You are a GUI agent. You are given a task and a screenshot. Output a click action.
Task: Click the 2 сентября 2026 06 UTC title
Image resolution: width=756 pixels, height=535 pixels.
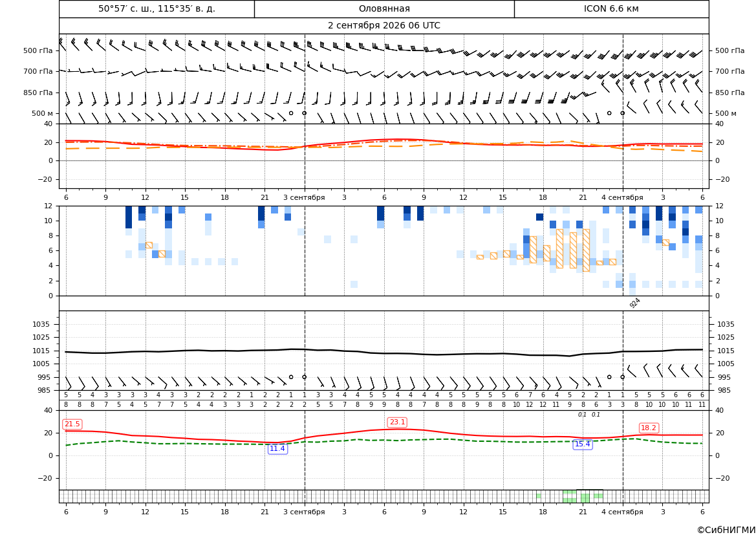pos(383,26)
